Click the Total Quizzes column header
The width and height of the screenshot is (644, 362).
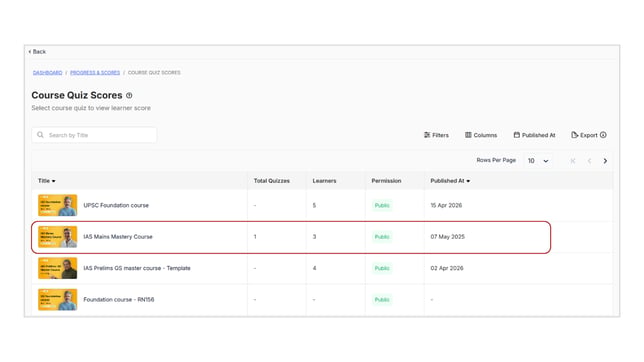tap(271, 181)
